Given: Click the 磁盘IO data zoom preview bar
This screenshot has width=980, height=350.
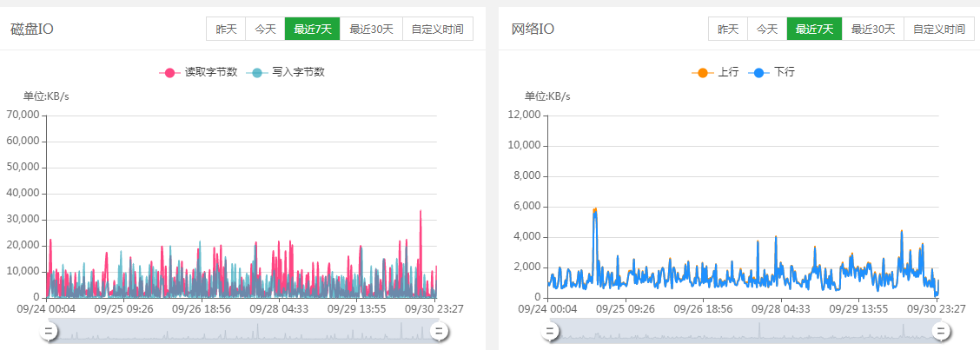Looking at the screenshot, I should click(x=243, y=330).
